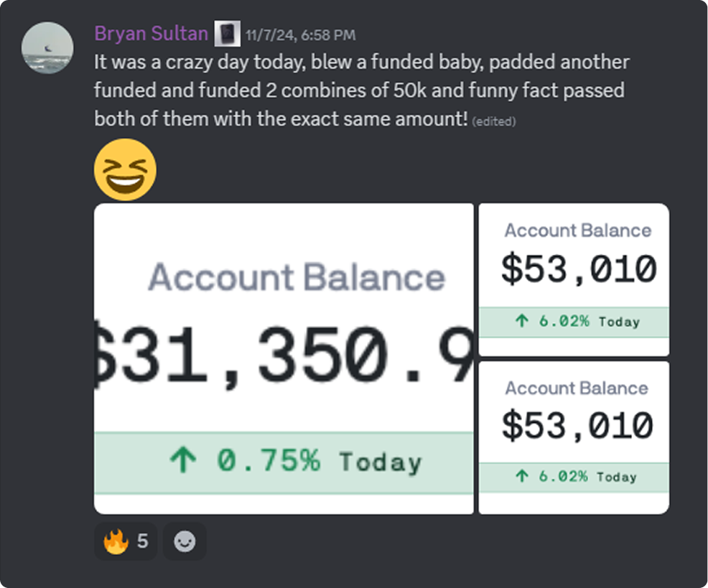Image resolution: width=708 pixels, height=588 pixels.
Task: Click the up arrow in upper 6.02% banner
Action: click(521, 321)
